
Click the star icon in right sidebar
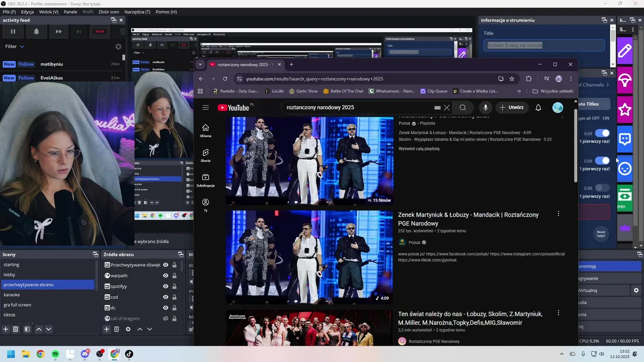[625, 110]
